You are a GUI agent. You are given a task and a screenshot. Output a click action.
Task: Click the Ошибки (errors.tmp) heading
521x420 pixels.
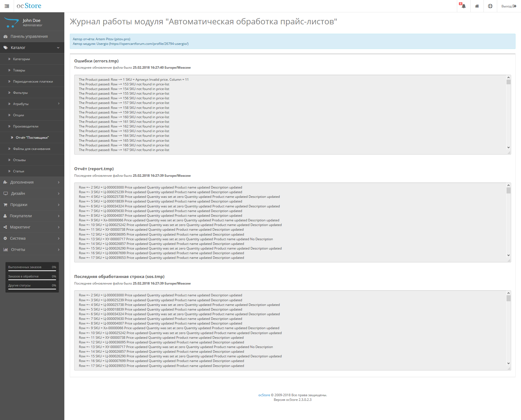coord(96,61)
